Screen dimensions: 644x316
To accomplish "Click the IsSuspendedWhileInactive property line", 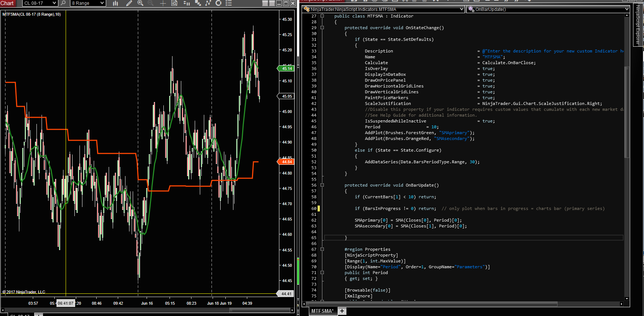I will click(x=430, y=121).
